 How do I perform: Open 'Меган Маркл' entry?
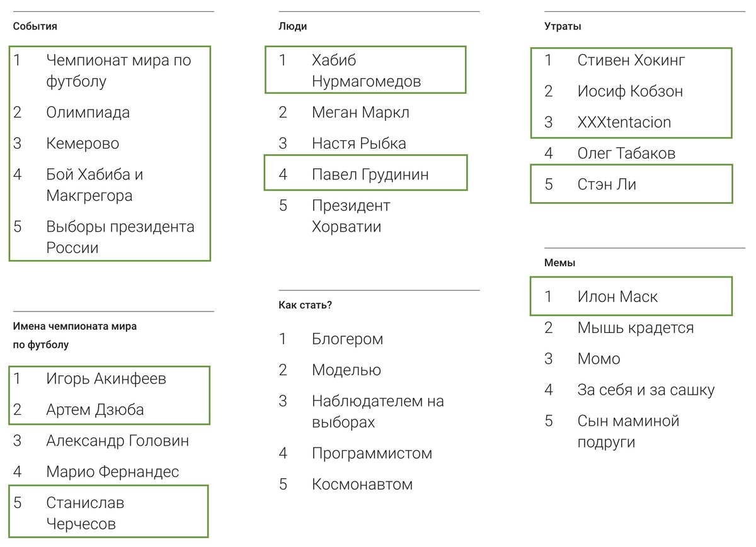[360, 113]
